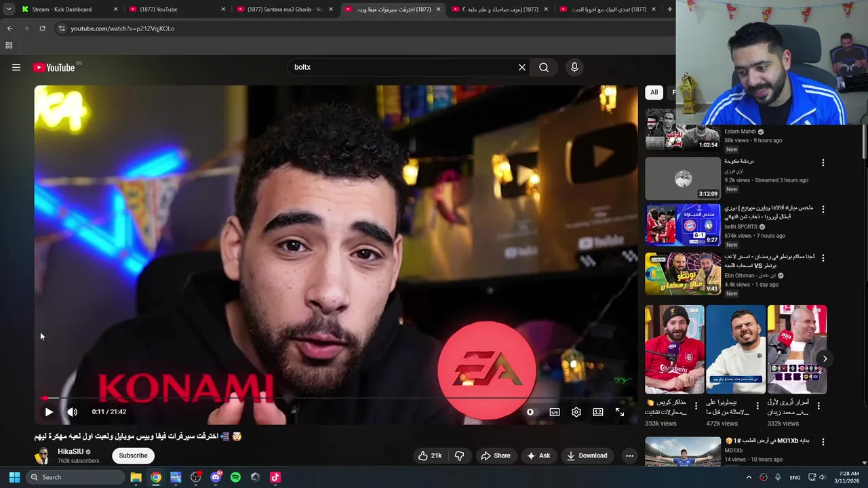Open options for the 332k views Short
868x488 pixels.
click(818, 406)
